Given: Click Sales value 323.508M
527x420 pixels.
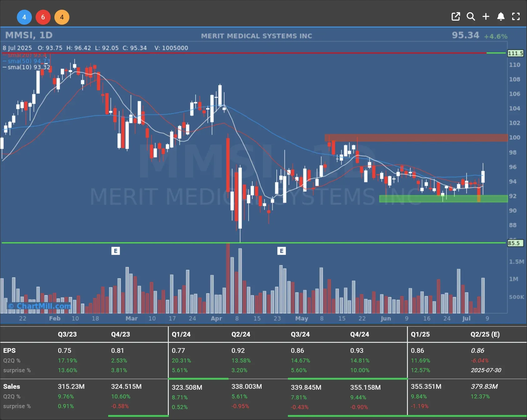Looking at the screenshot, I should [187, 387].
